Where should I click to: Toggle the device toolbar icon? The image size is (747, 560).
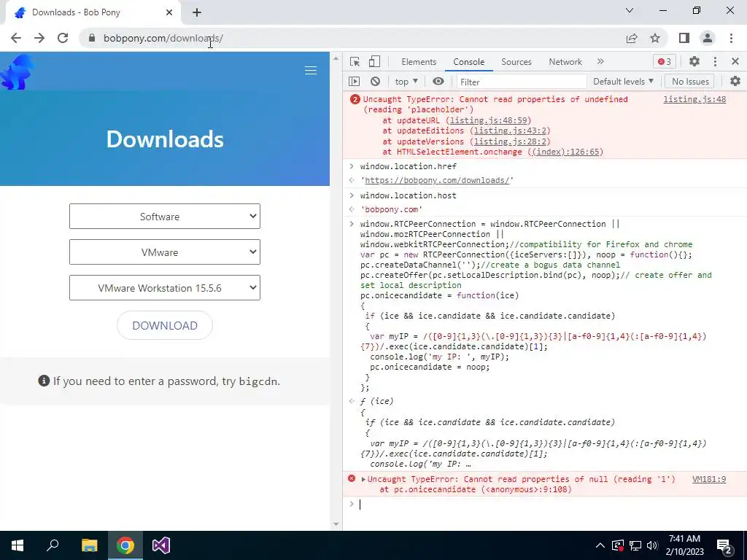click(374, 61)
